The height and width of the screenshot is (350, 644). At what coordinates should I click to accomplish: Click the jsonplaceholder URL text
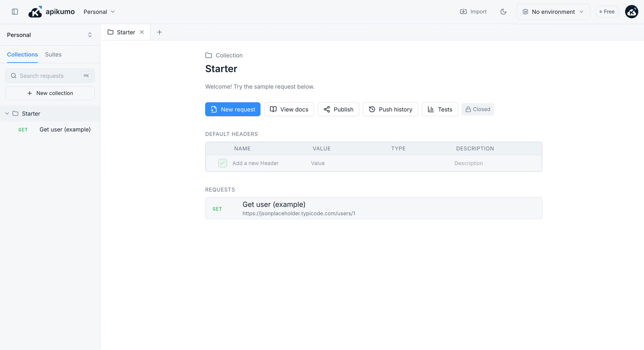coord(298,213)
